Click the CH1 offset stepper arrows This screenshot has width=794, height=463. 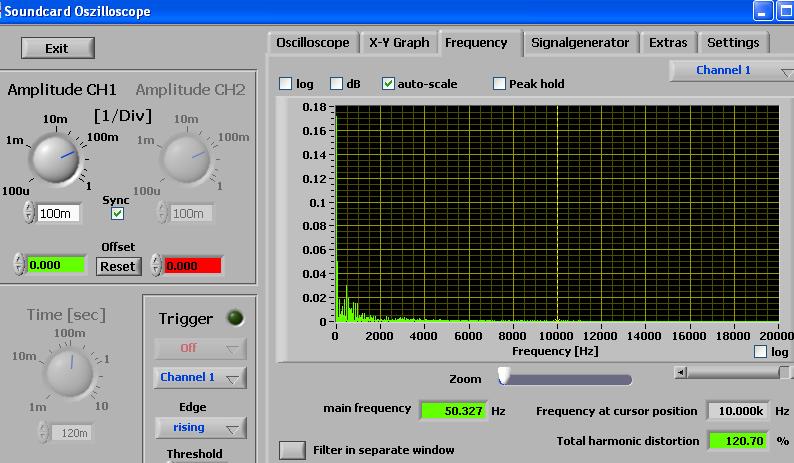tap(17, 265)
